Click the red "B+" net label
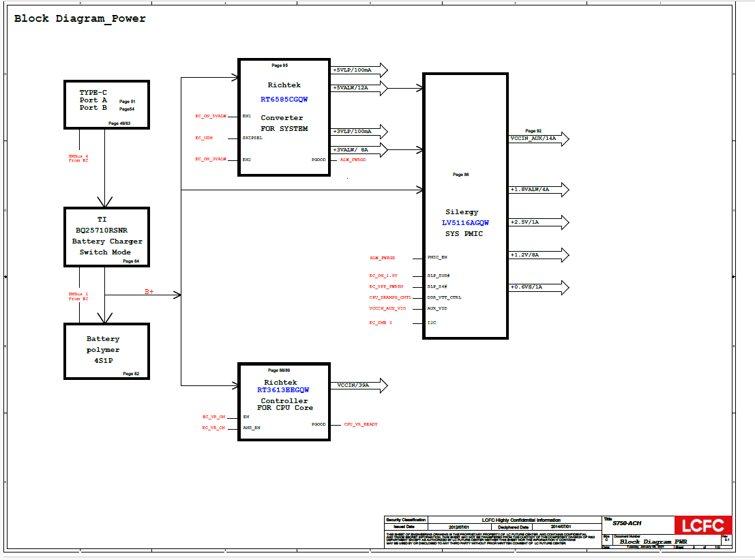 [149, 292]
